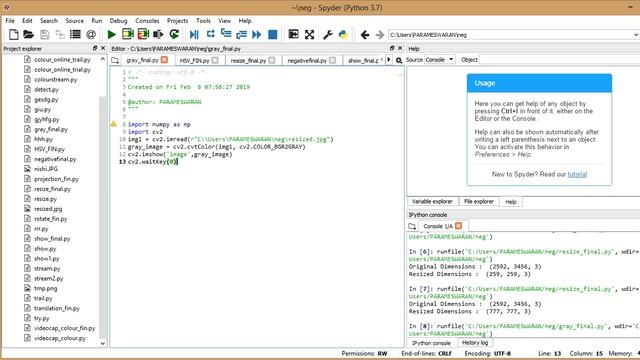This screenshot has width=640, height=360.
Task: Step out with return debug icon
Action: click(x=241, y=35)
